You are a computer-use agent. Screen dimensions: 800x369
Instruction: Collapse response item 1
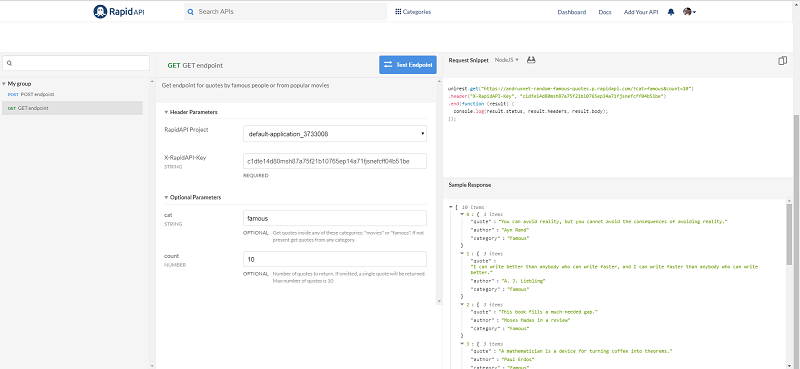462,254
